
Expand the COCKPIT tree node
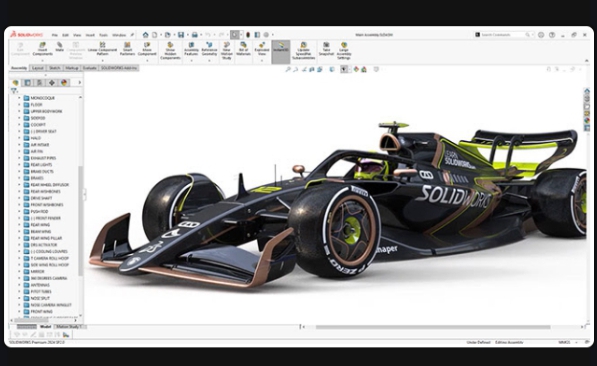click(x=19, y=125)
